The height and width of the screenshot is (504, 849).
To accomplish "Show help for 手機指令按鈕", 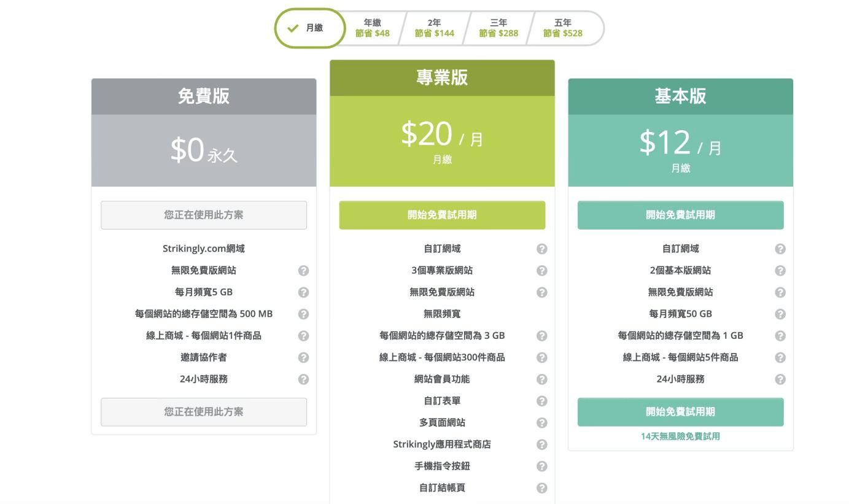I will 541,466.
